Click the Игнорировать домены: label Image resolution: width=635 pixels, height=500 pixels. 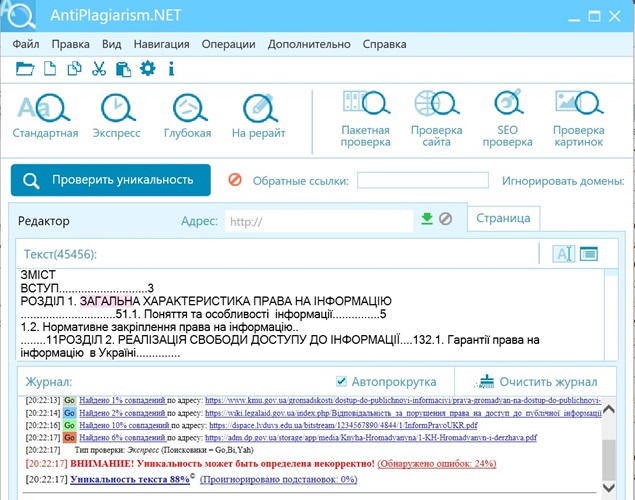[563, 181]
